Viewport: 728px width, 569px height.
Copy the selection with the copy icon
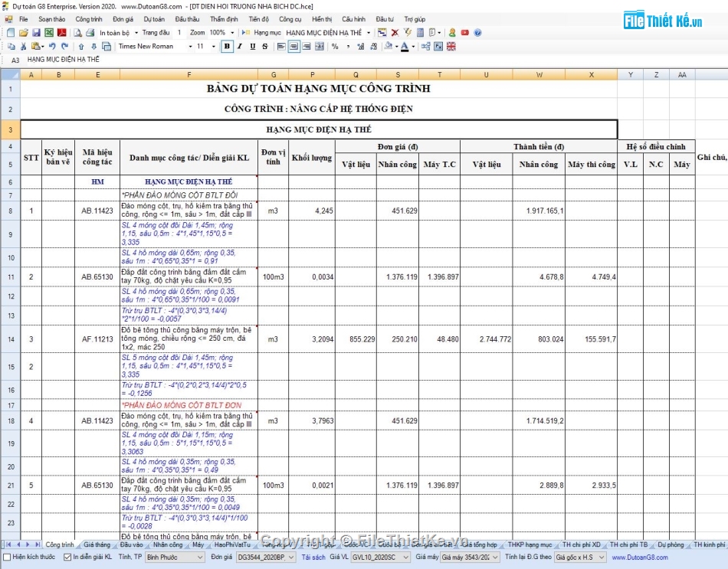pos(11,47)
